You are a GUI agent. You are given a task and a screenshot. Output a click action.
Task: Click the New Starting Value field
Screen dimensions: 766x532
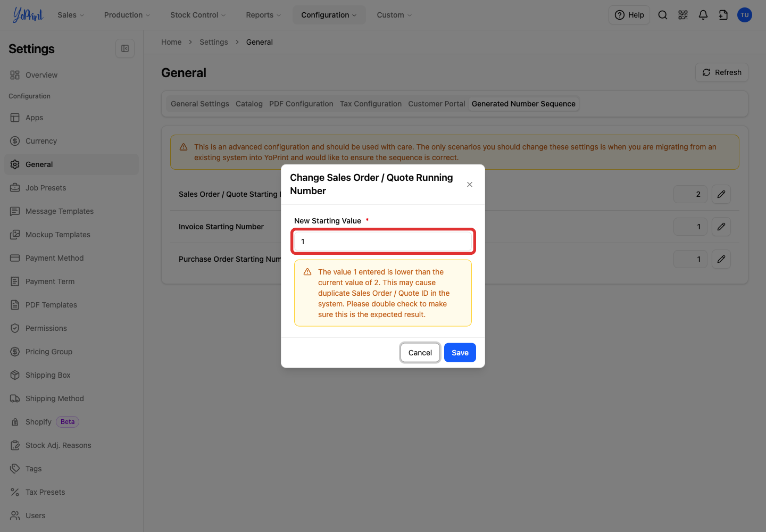tap(383, 242)
